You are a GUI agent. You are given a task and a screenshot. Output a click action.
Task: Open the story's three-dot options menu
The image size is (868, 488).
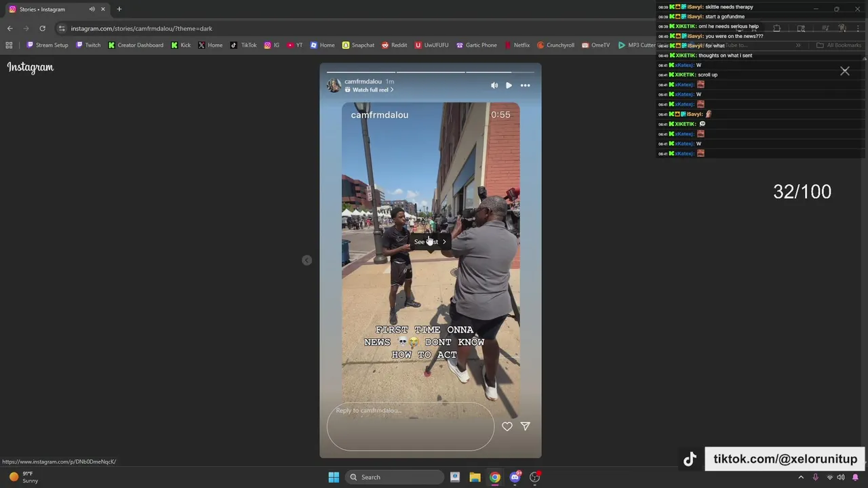525,85
